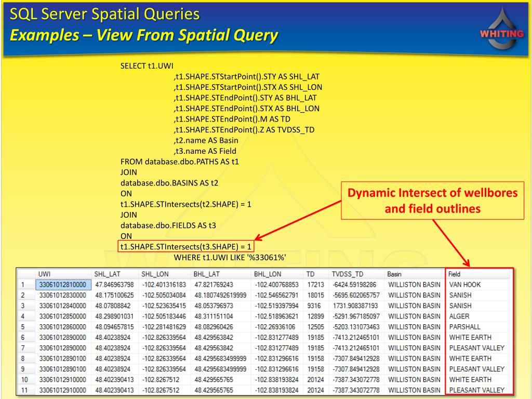Click the STIntersects(t2.SHAPE) = 1 condition
Screen dimensions: 532x399
[185, 204]
